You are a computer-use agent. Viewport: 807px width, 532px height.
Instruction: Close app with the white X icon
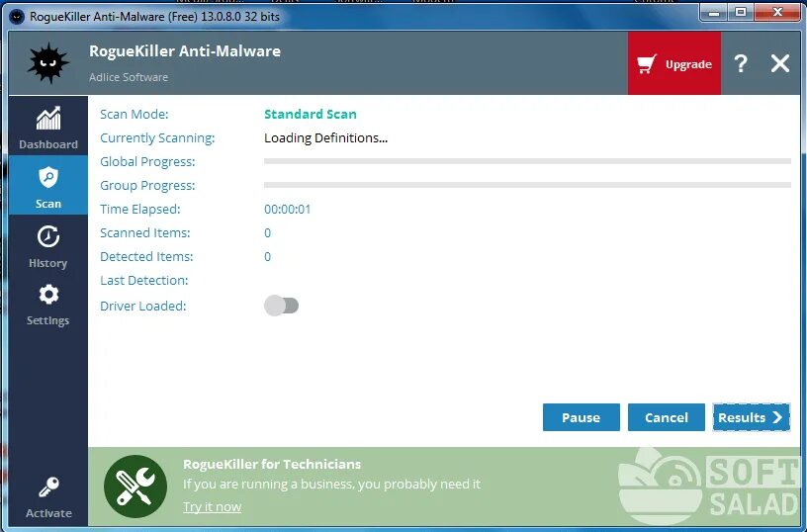[780, 64]
